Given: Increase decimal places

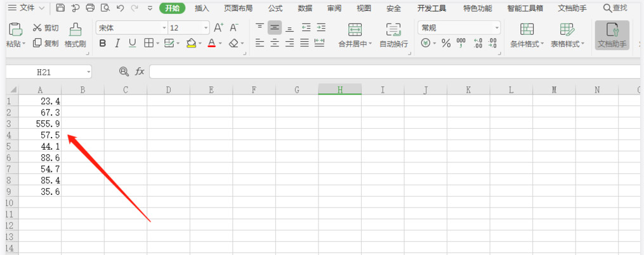Looking at the screenshot, I should [478, 43].
